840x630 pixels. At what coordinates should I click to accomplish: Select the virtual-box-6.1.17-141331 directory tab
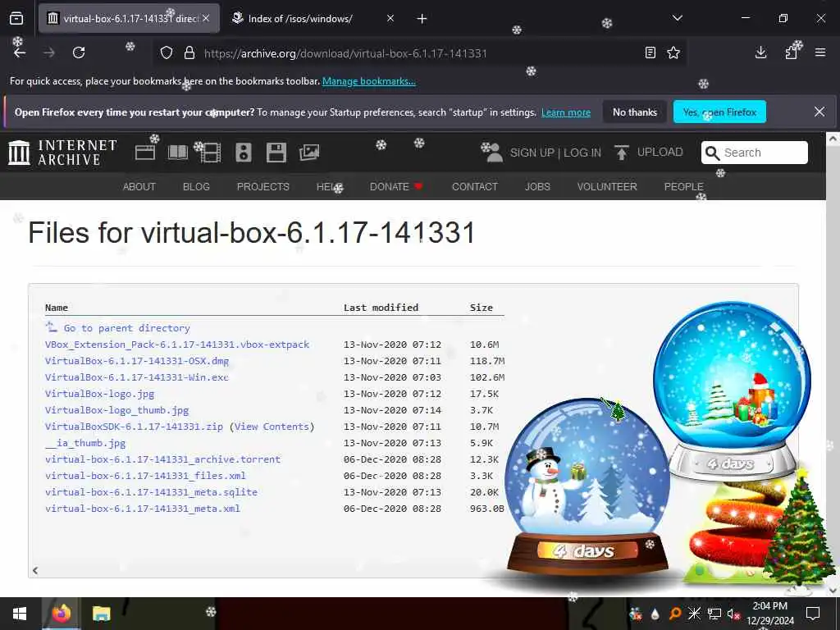129,19
